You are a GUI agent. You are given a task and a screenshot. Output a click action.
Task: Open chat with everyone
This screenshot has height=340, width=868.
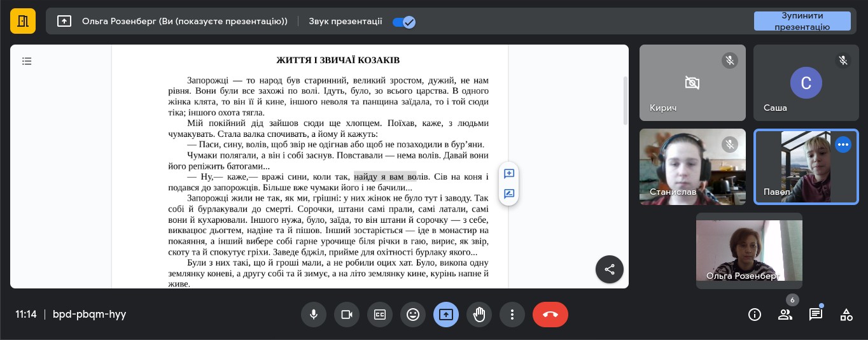815,315
